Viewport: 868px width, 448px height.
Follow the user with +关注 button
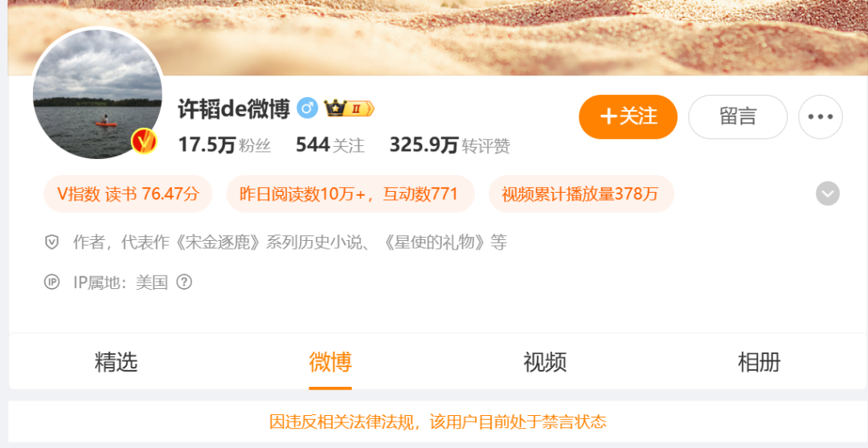coord(628,116)
